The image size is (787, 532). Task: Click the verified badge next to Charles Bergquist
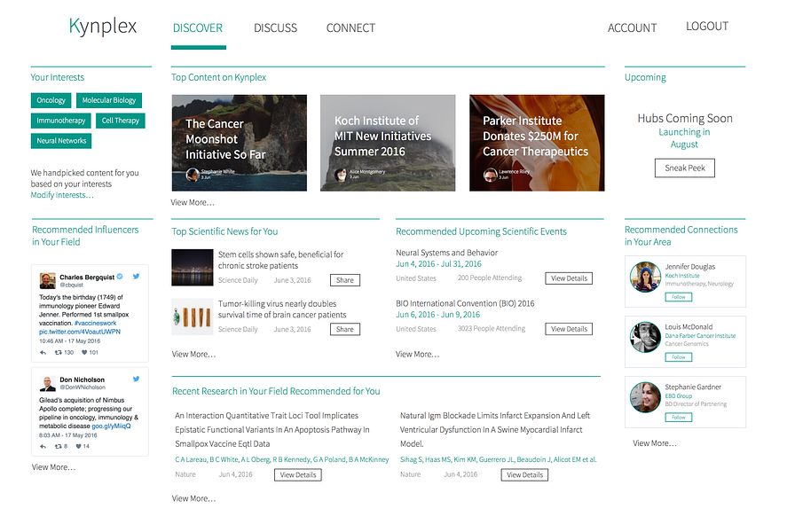120,277
